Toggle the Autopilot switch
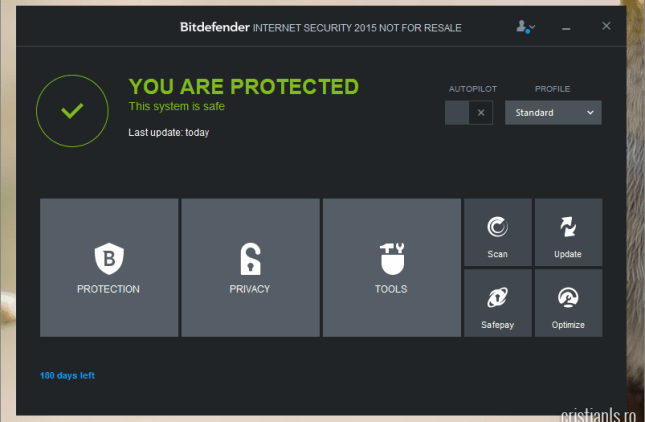This screenshot has width=645, height=422. 469,113
